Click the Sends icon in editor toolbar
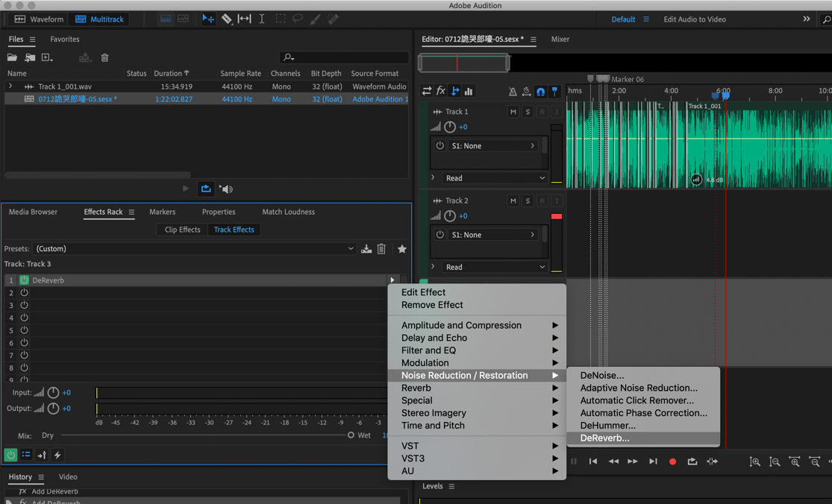This screenshot has width=832, height=504. 454,91
